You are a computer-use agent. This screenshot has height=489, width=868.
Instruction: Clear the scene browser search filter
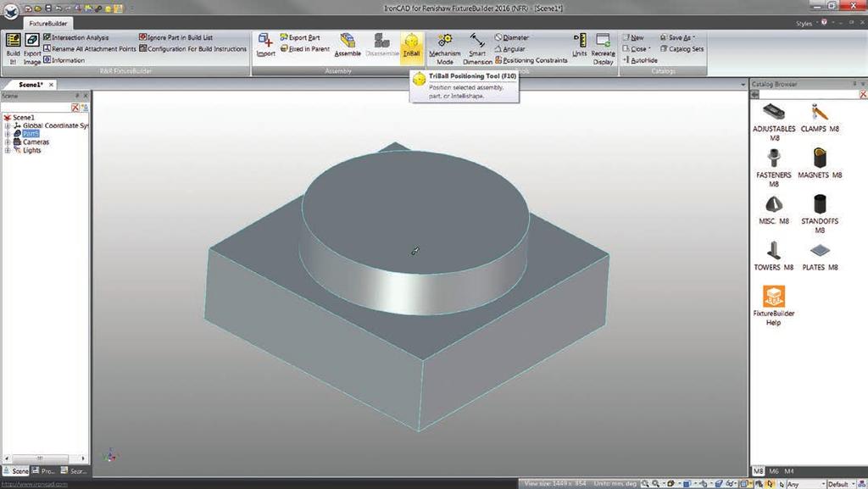[75, 108]
